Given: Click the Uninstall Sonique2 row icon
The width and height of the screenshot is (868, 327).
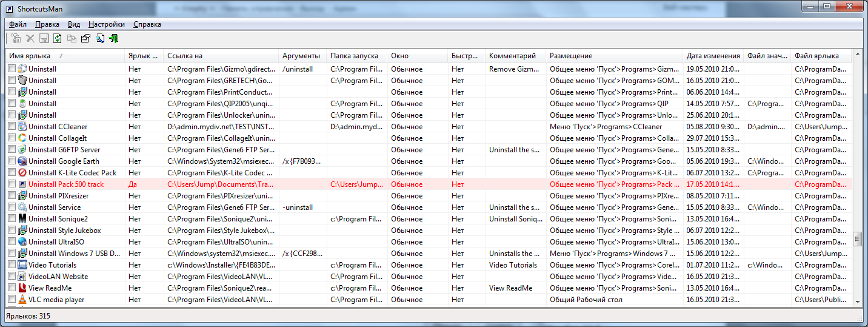Looking at the screenshot, I should tap(22, 219).
